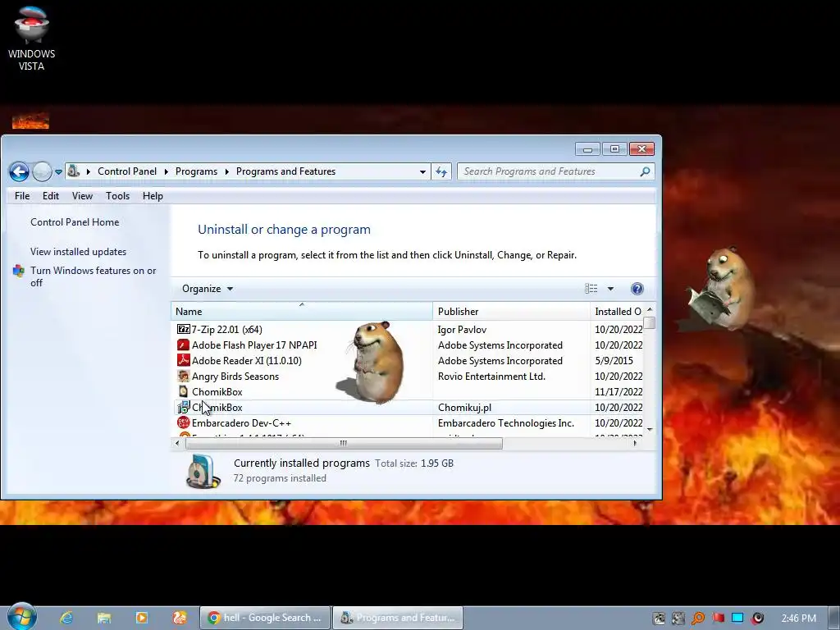The width and height of the screenshot is (840, 630).
Task: Click the red flag tray icon
Action: [x=718, y=619]
